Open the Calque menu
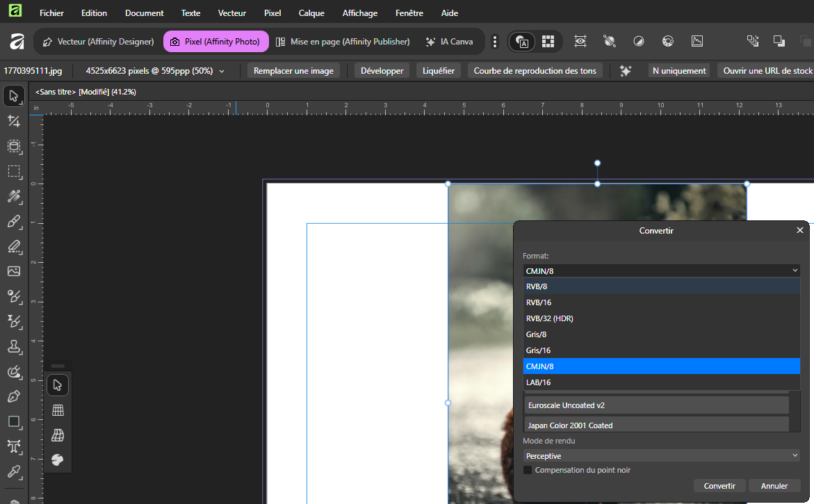This screenshot has width=814, height=504. 311,13
